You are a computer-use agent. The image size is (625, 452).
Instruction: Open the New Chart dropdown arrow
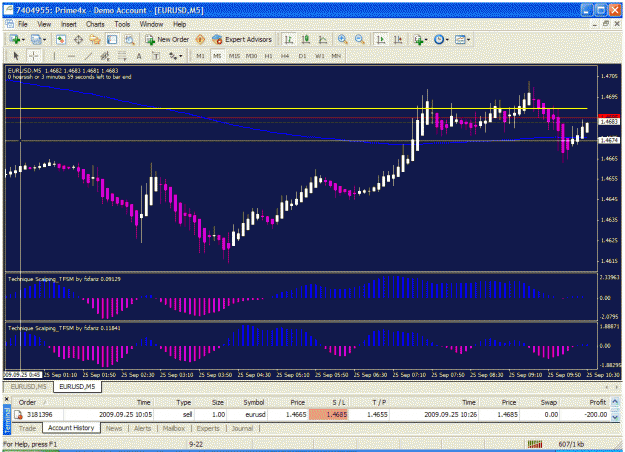click(x=23, y=40)
